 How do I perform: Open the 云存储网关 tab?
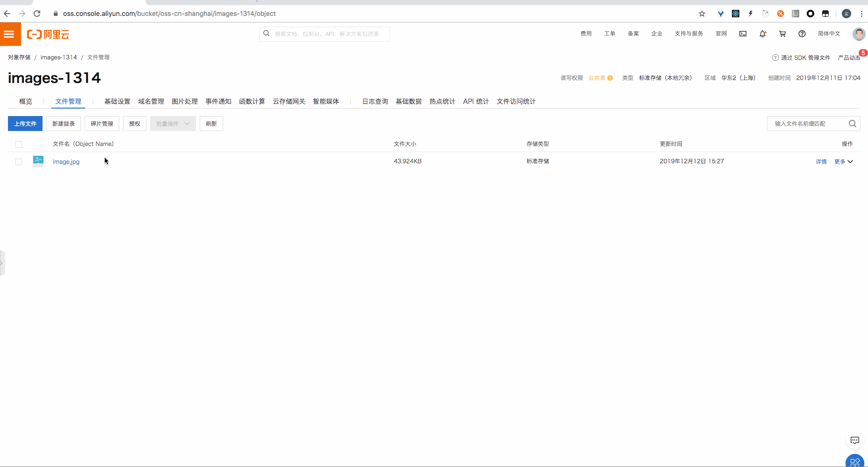click(289, 102)
